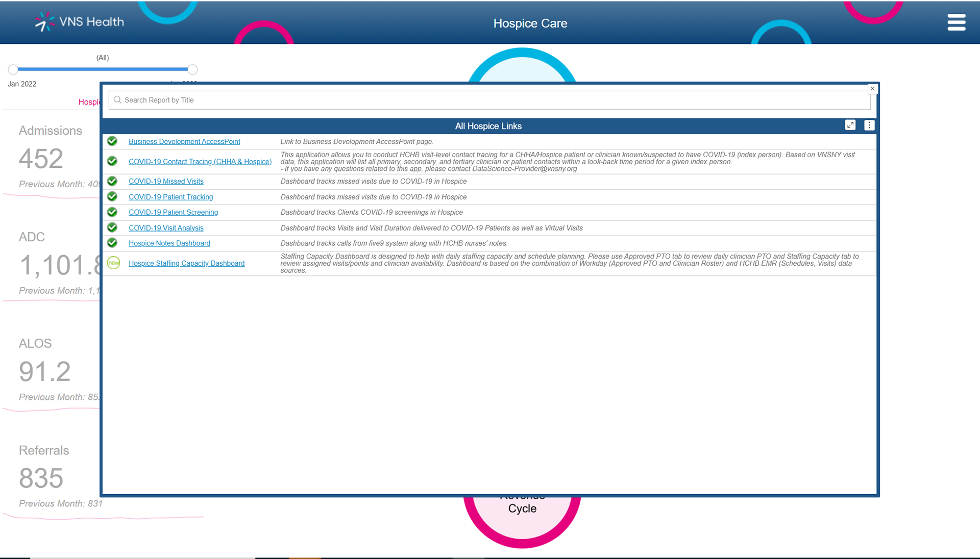Open COVID-19 Patient Tracking dashboard link

(170, 197)
